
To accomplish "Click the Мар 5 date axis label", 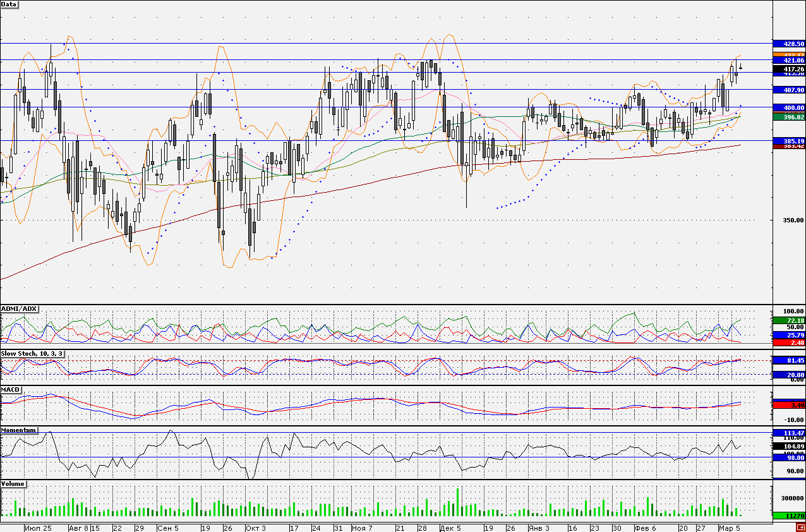I will pyautogui.click(x=729, y=527).
